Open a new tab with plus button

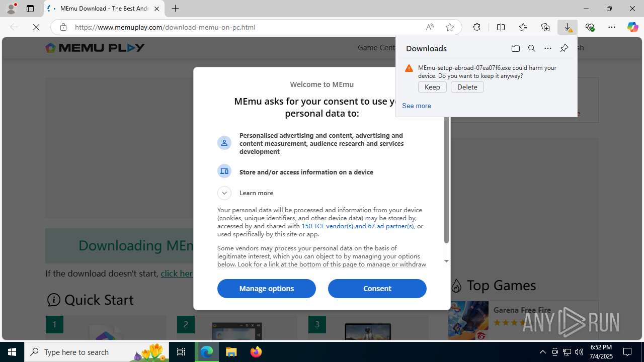175,9
